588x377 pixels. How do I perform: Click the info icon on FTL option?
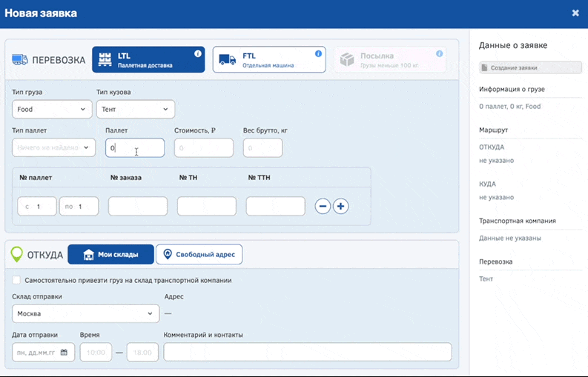318,54
